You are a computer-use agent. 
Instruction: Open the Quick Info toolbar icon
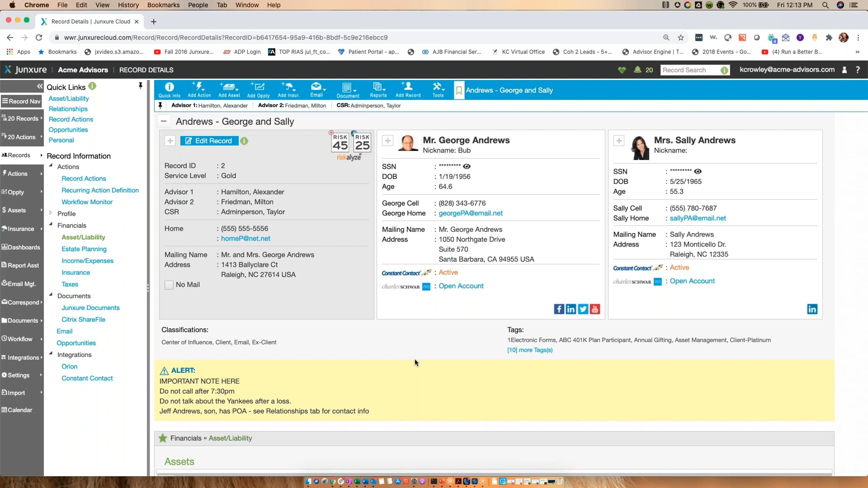tap(169, 90)
